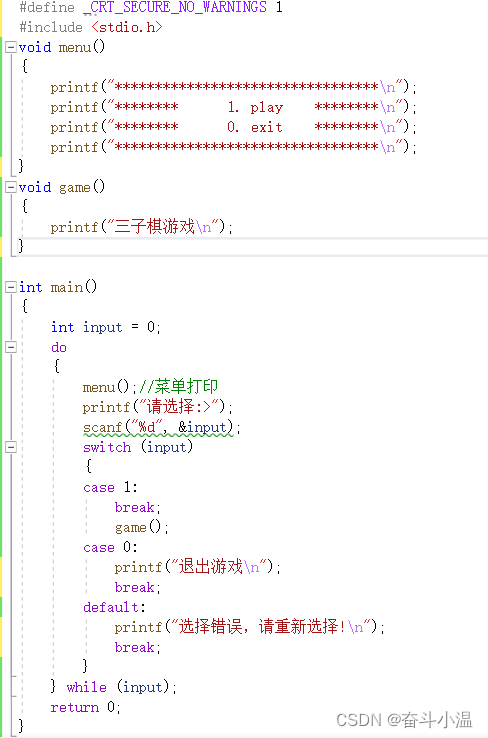
Task: Collapse the void game() function
Action: click(10, 187)
